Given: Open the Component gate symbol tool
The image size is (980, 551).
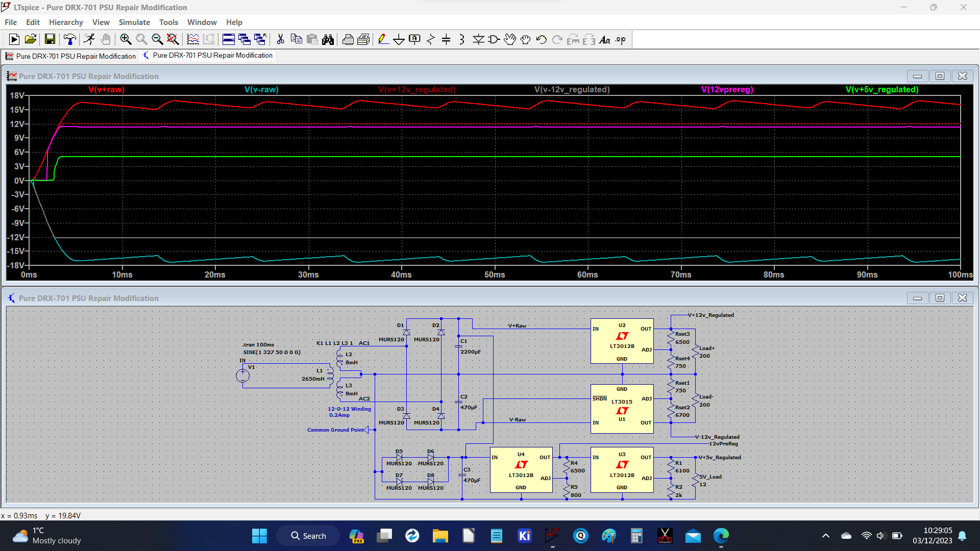Looking at the screenshot, I should 494,39.
